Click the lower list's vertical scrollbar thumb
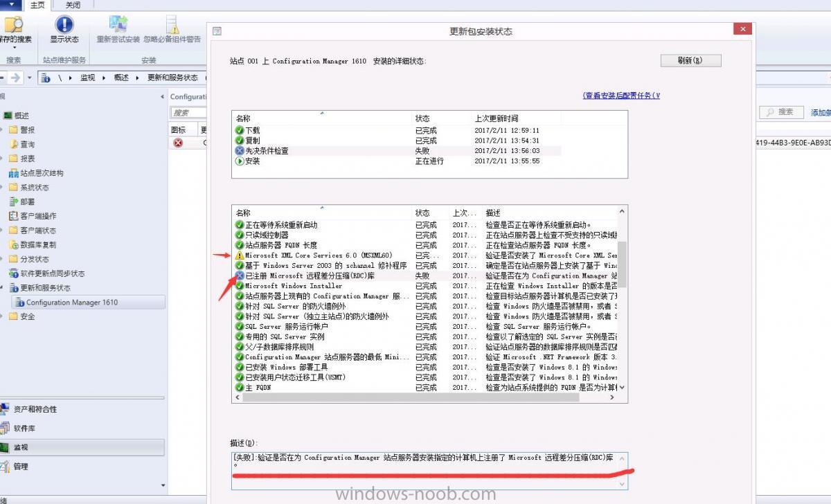 [x=622, y=264]
